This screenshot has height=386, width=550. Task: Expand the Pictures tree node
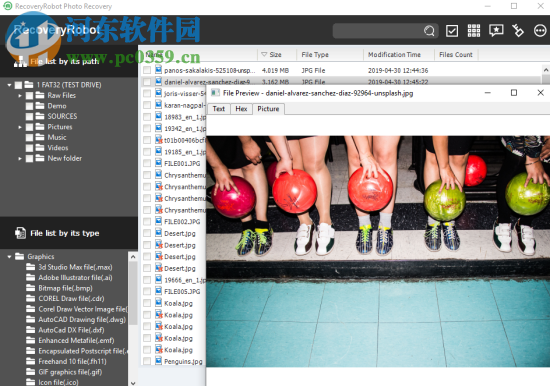[x=20, y=127]
